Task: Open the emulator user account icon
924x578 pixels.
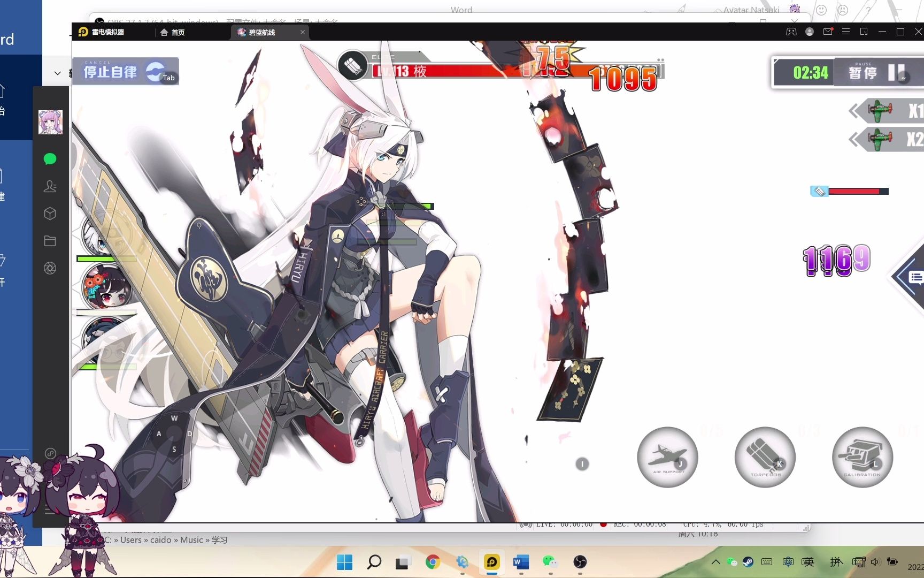Action: click(810, 32)
